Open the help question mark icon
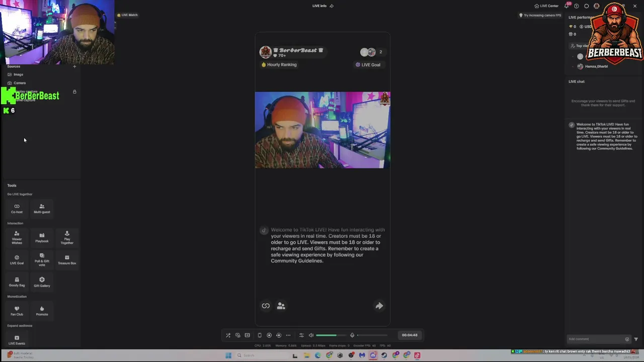644x362 pixels. pos(577,6)
